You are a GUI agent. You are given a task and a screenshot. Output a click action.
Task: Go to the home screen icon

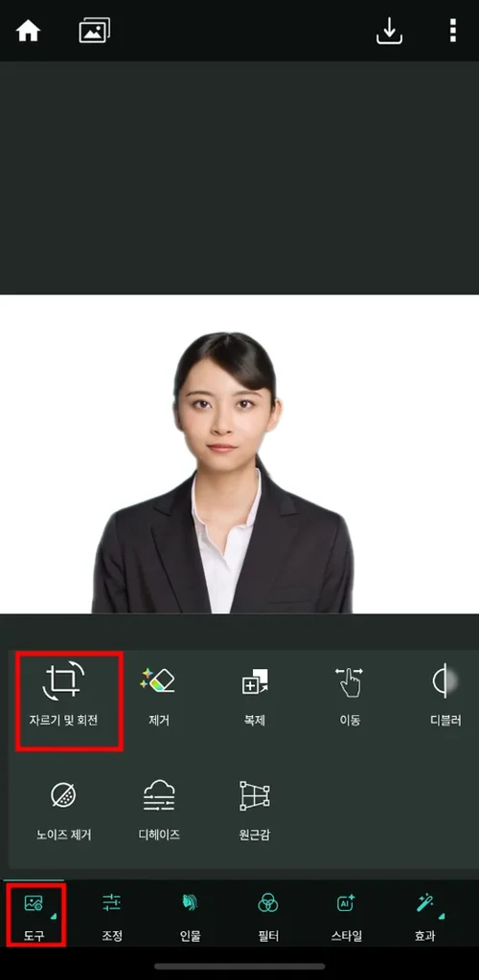point(28,30)
